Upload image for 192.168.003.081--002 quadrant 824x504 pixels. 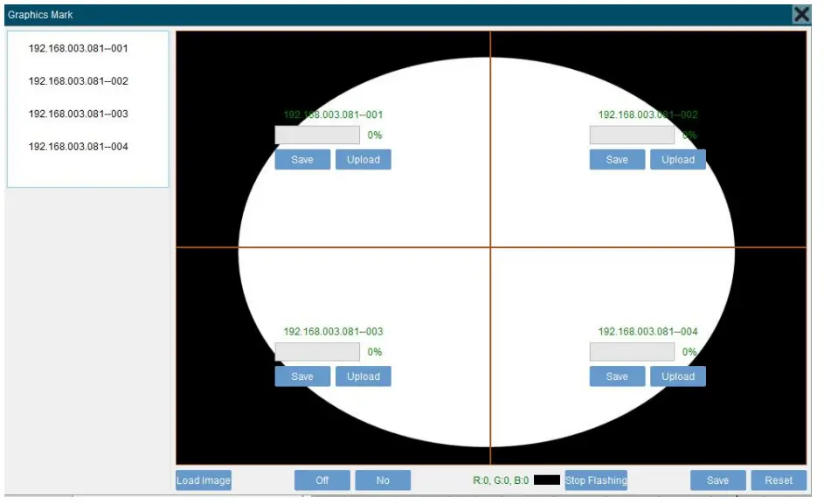(x=678, y=159)
